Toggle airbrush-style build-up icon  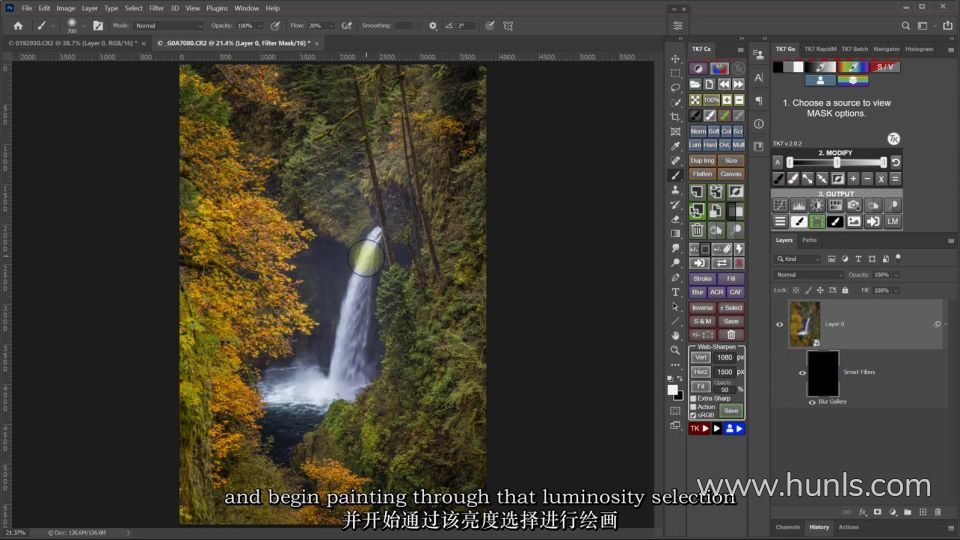(347, 26)
